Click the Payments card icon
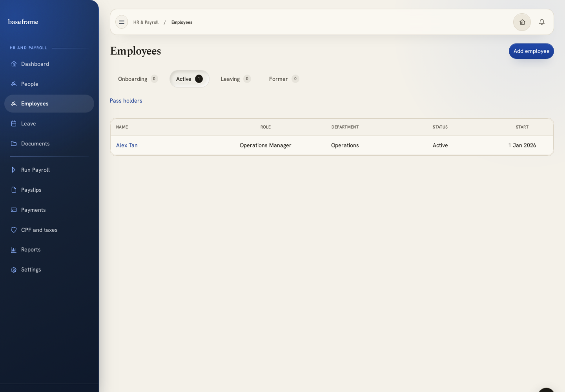This screenshot has width=565, height=392. point(14,210)
